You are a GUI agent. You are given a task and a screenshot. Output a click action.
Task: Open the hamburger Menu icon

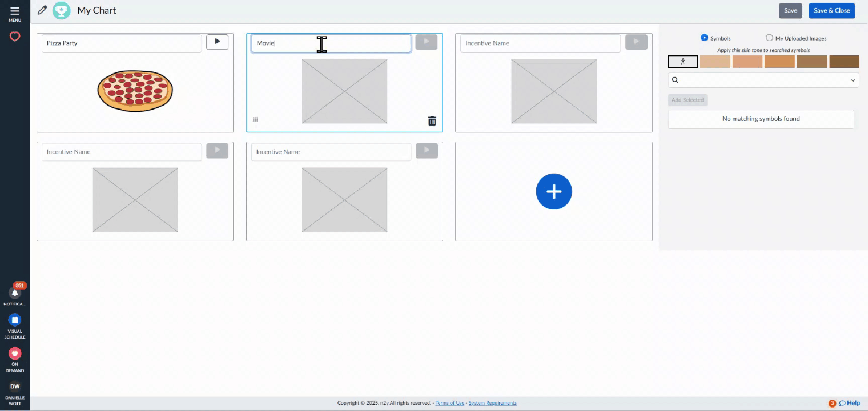pyautogui.click(x=15, y=11)
